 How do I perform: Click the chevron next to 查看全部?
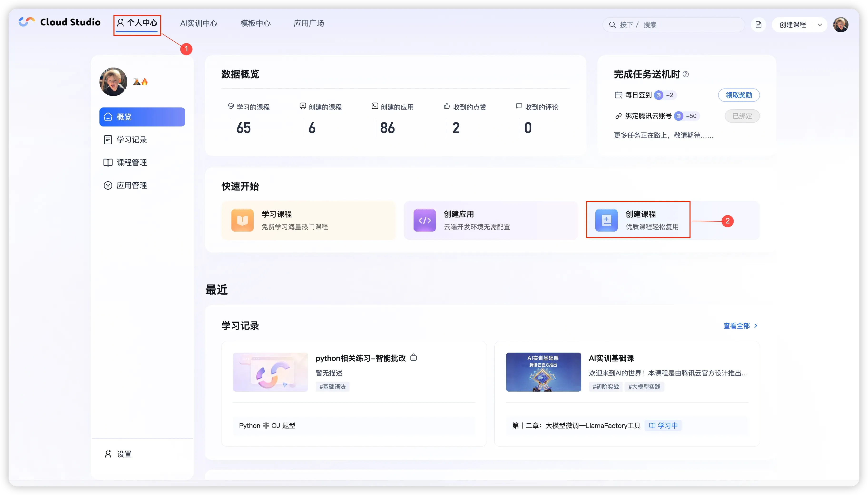point(756,326)
